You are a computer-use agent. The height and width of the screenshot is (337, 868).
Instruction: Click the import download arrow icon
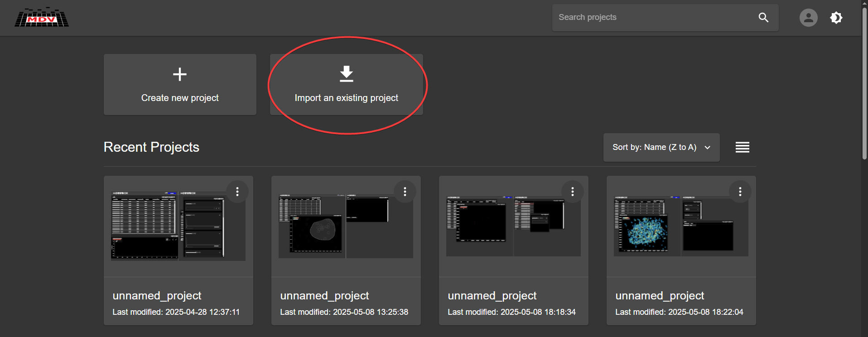[x=347, y=74]
